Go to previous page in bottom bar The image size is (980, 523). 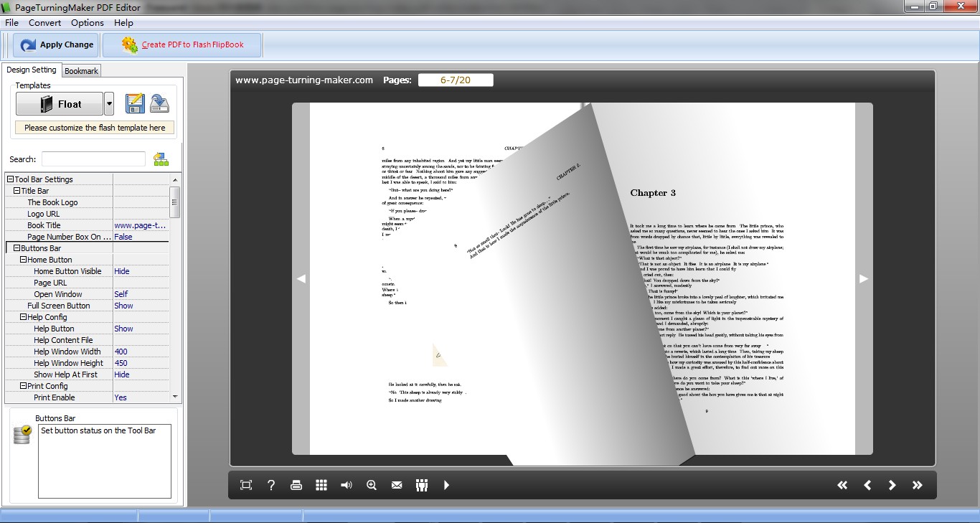[x=867, y=485]
